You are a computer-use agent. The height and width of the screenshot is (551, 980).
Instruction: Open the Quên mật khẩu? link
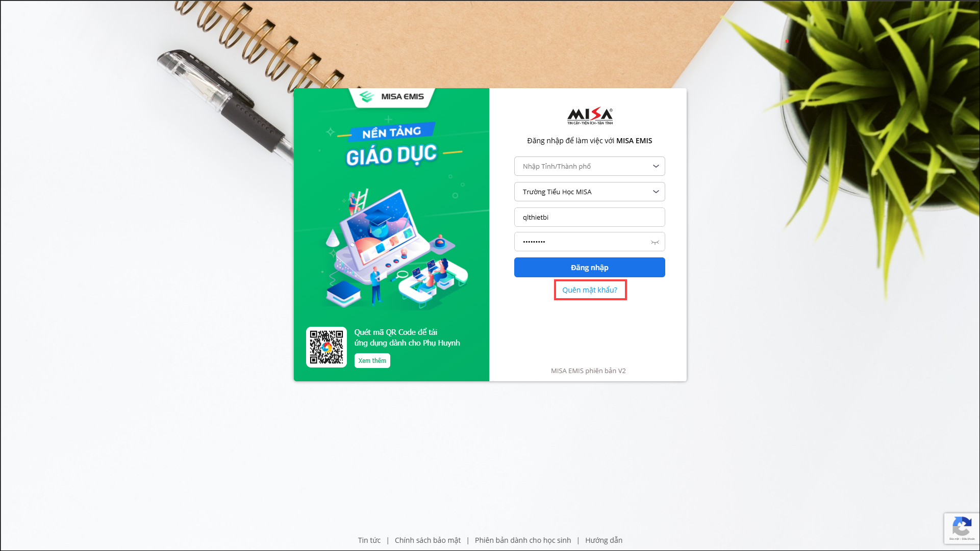[590, 290]
